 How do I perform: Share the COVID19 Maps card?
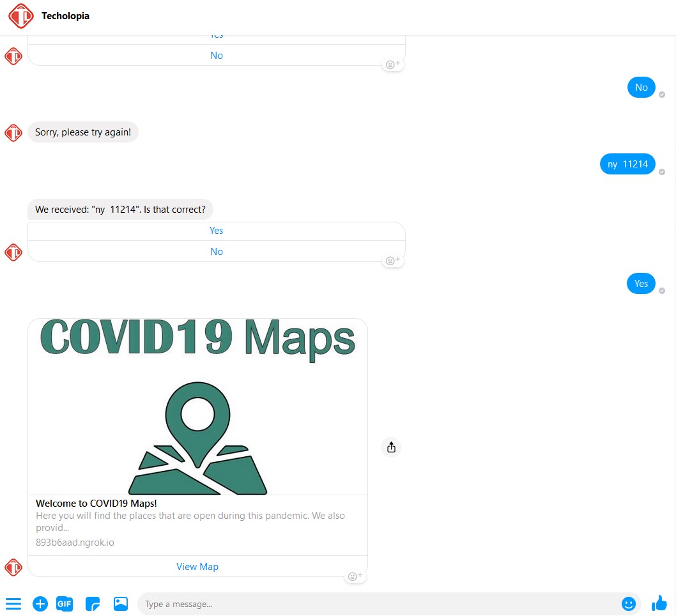click(391, 447)
